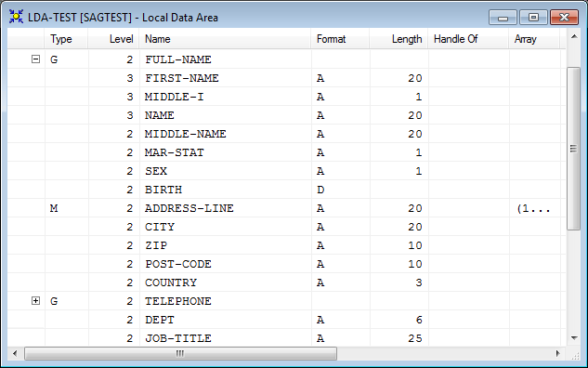Screen dimensions: 588x368
Task: Select the CITY field name
Action: tap(160, 227)
